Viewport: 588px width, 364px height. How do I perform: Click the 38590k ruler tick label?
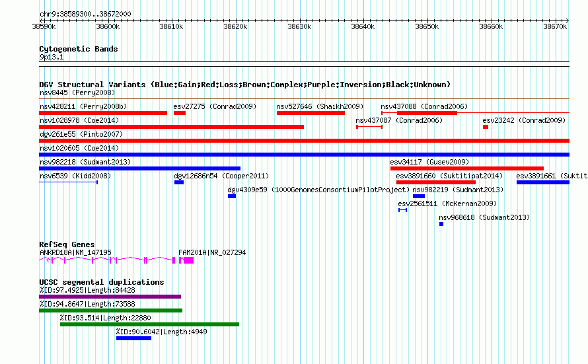[44, 26]
